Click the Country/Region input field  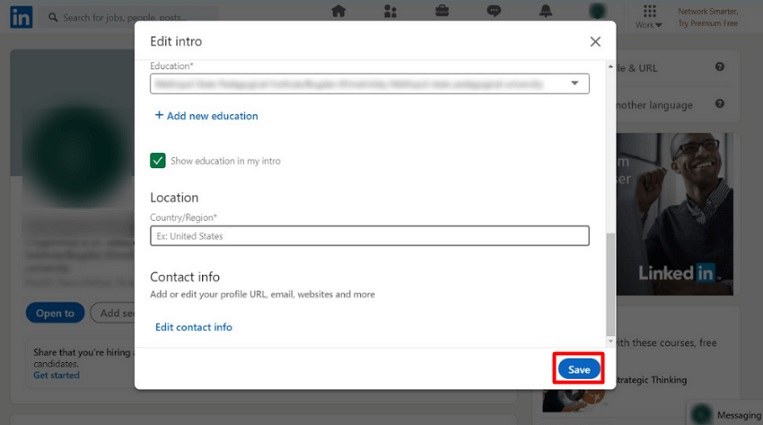pos(369,236)
